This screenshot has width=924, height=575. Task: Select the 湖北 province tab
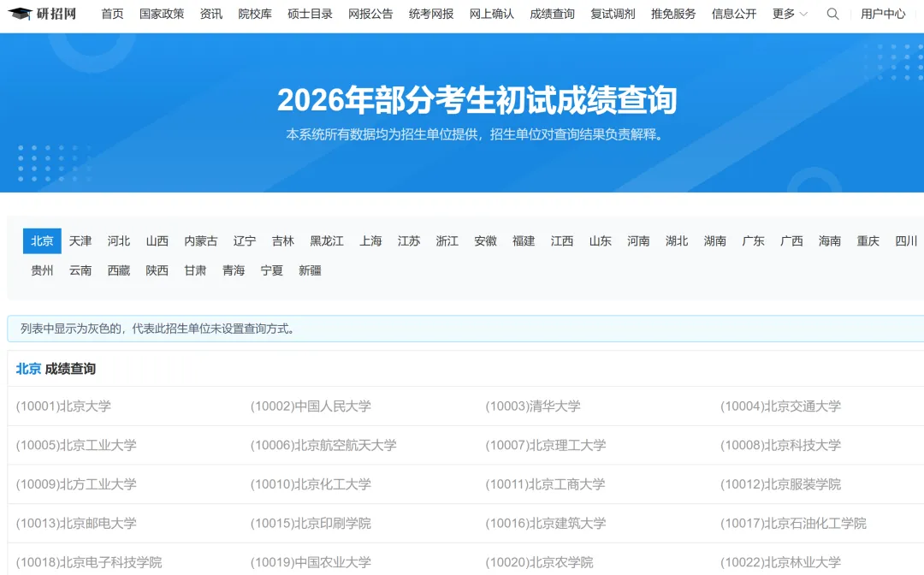coord(677,241)
